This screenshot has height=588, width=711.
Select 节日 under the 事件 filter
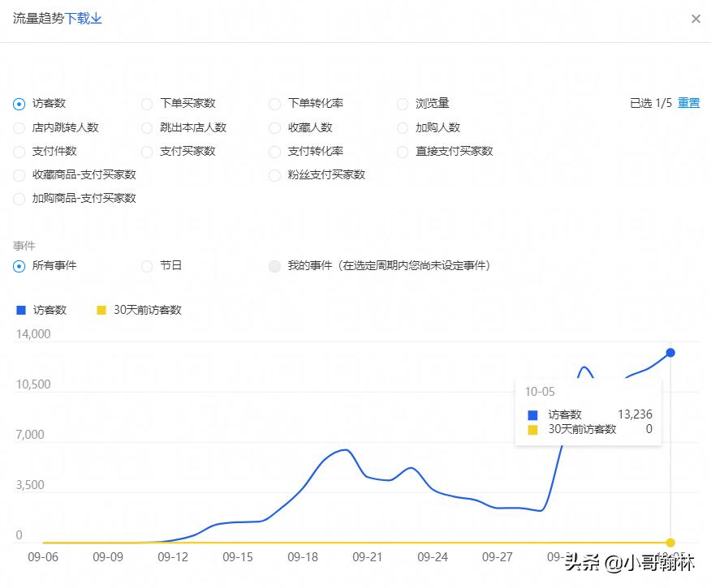[x=147, y=266]
